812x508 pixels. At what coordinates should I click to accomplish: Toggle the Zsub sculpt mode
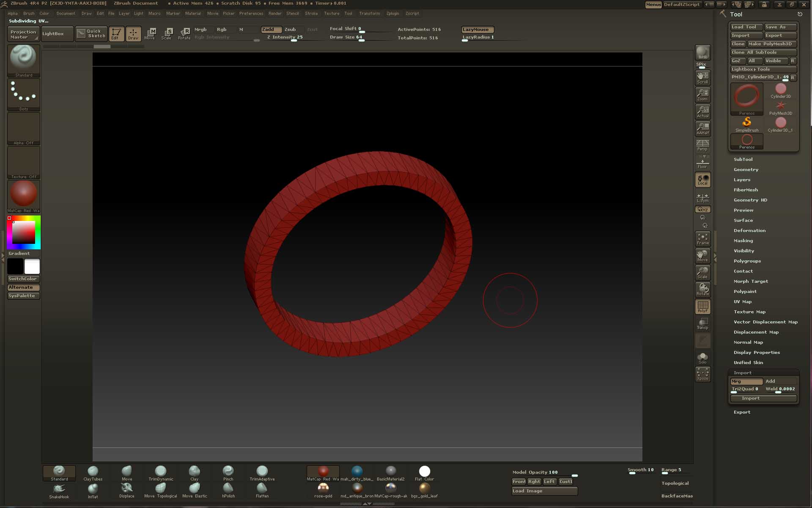(x=290, y=29)
